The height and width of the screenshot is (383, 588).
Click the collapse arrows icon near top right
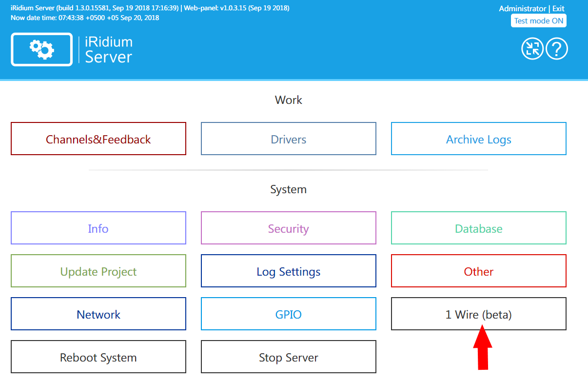tap(532, 49)
